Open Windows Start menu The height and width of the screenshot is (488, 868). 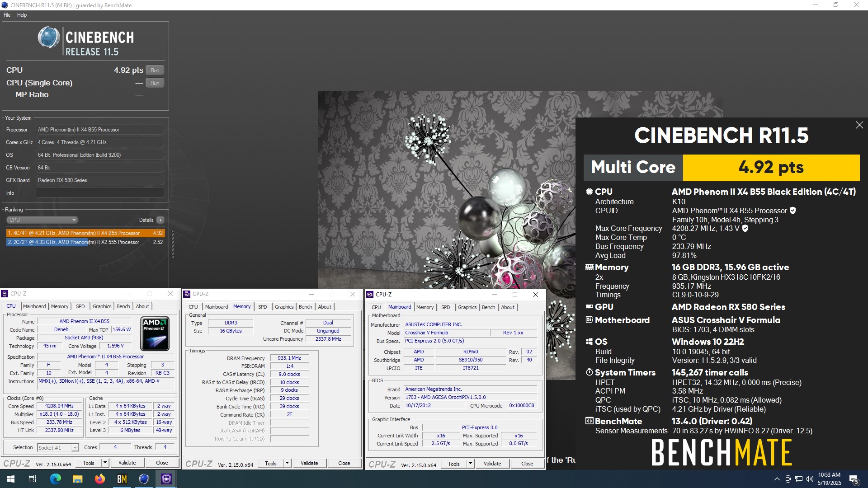click(11, 479)
